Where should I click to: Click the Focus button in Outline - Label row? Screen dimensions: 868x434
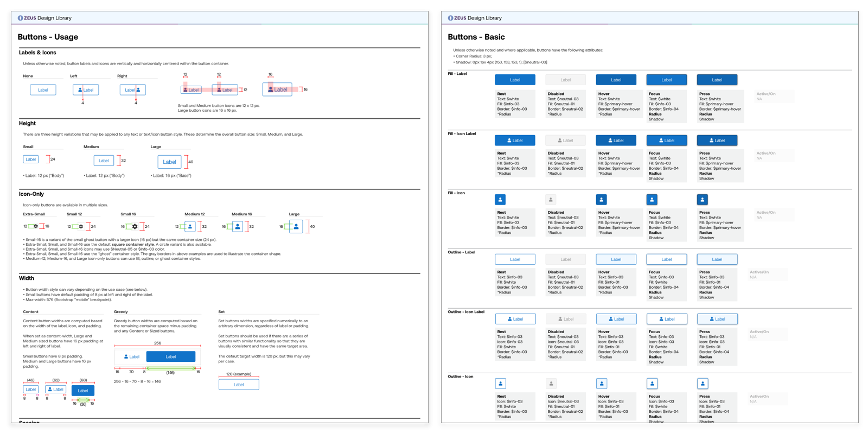tap(667, 259)
